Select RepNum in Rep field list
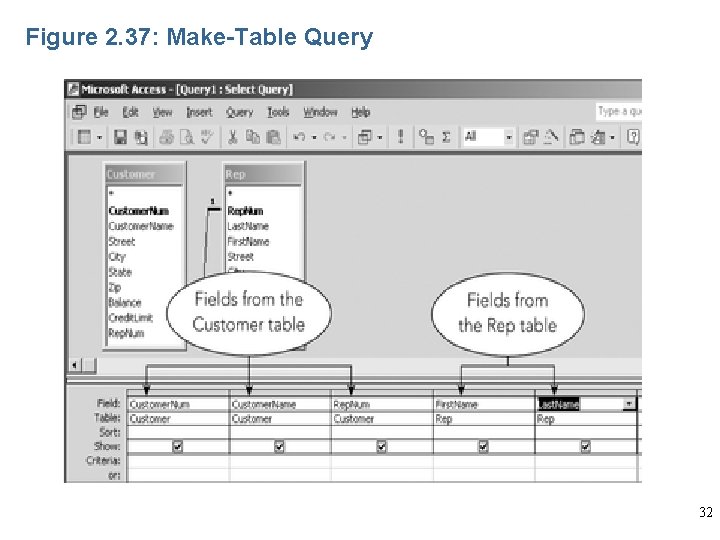This screenshot has width=720, height=540. 245,211
